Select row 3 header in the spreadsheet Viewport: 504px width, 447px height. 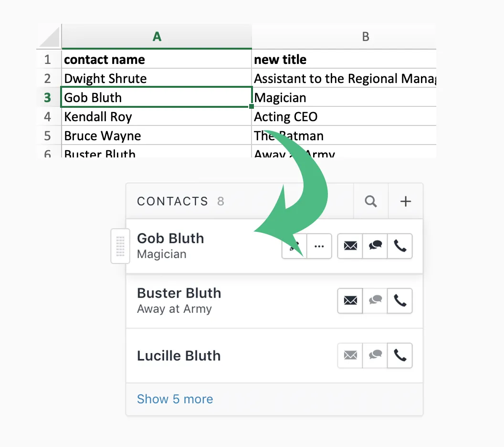pyautogui.click(x=48, y=97)
